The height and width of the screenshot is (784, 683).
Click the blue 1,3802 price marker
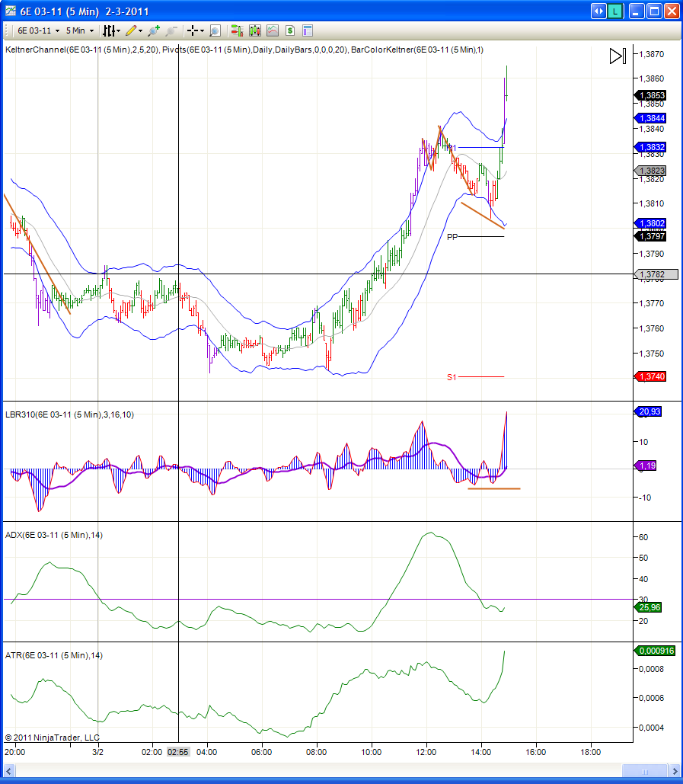650,223
